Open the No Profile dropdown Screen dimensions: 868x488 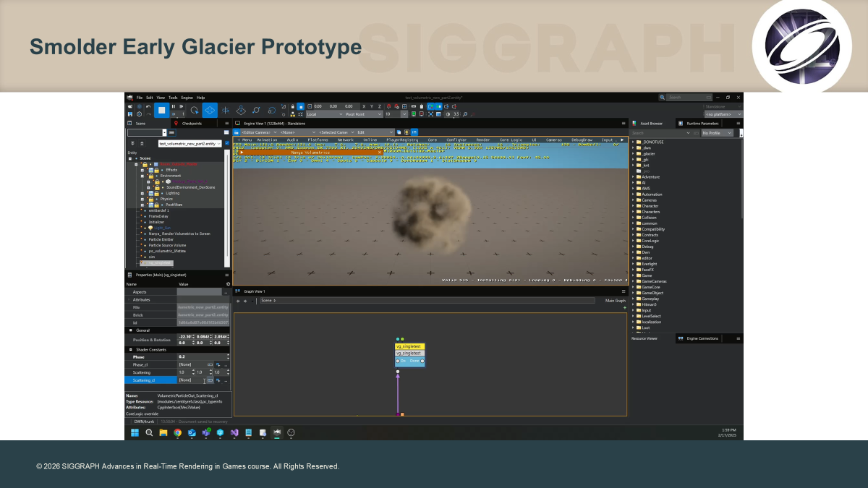718,133
